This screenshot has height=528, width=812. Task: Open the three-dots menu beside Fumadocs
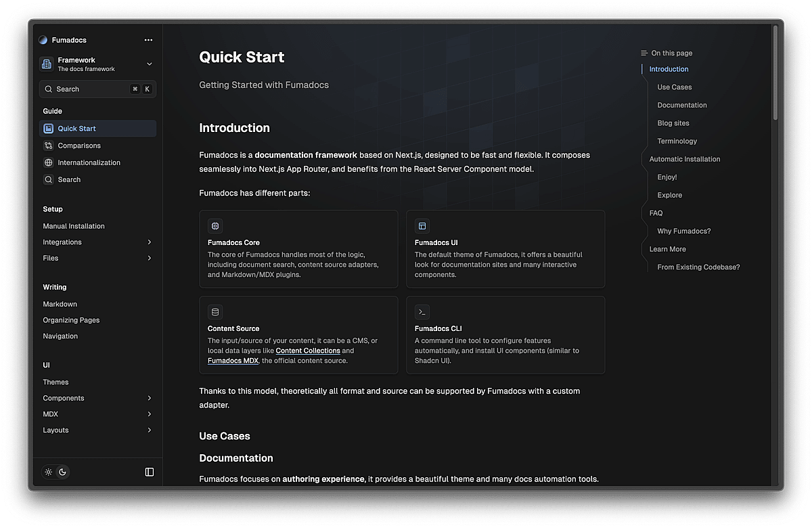point(148,40)
